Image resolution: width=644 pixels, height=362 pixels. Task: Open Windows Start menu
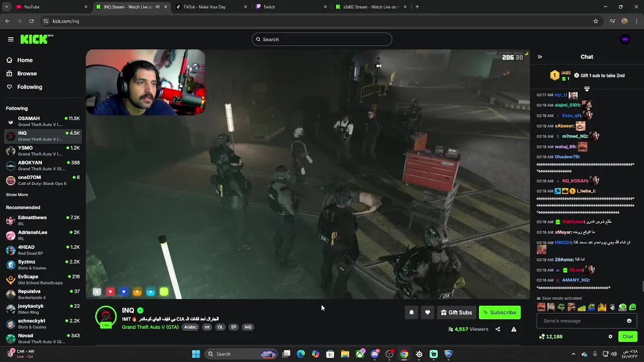[196, 354]
